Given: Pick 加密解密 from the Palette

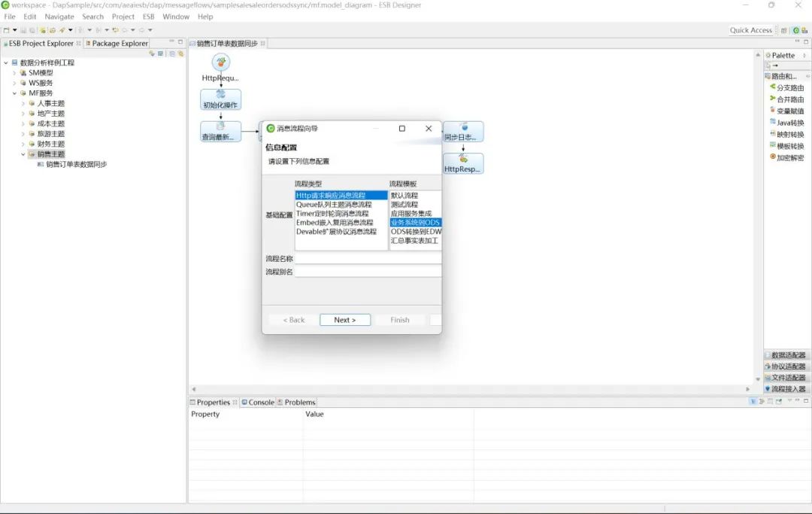Looking at the screenshot, I should click(x=786, y=157).
